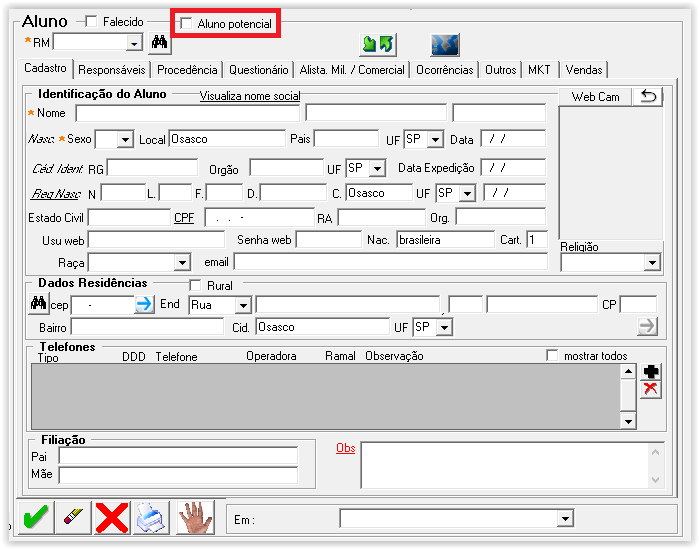This screenshot has height=549, width=699.
Task: Click the Pais input field
Action: click(346, 139)
